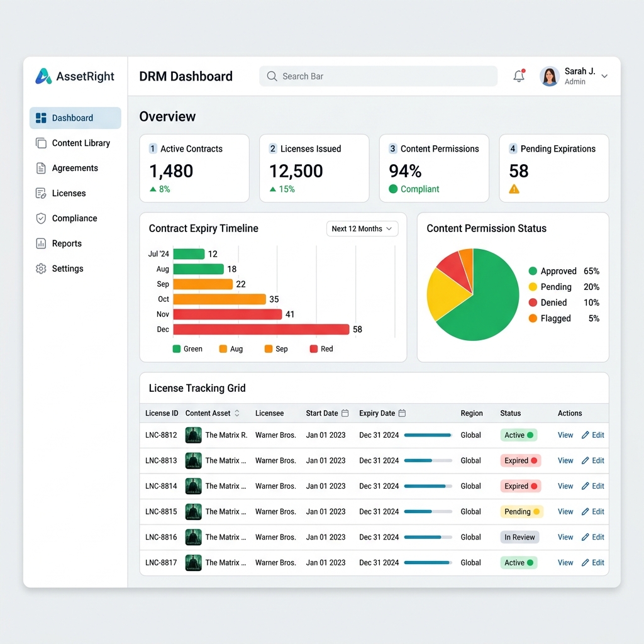The image size is (644, 644).
Task: Click the pencil icon for LNC-8815
Action: 586,511
